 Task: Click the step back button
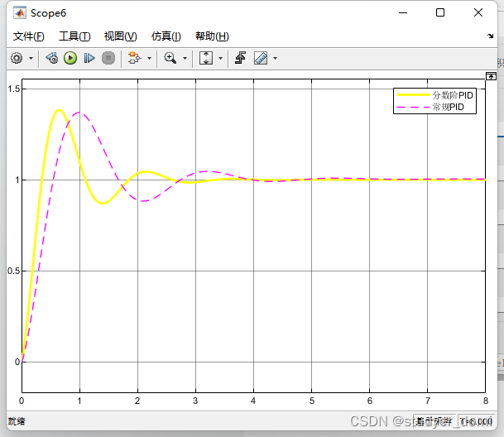point(51,58)
